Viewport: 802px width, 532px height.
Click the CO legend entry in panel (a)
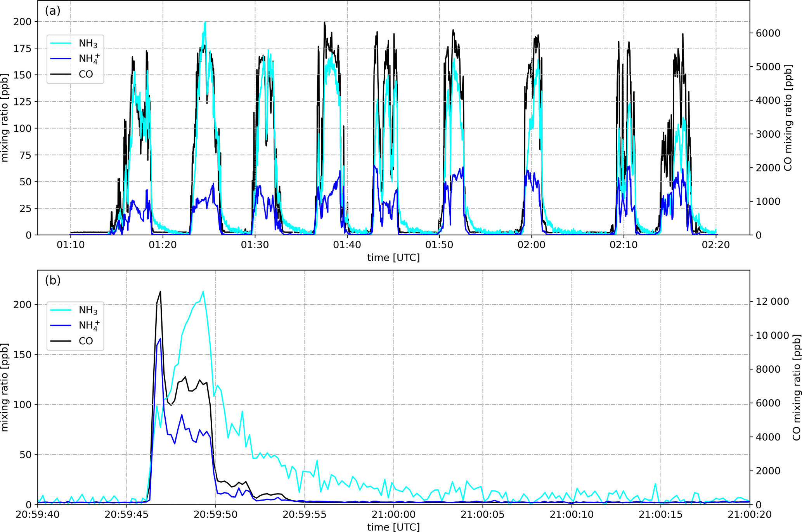point(86,74)
